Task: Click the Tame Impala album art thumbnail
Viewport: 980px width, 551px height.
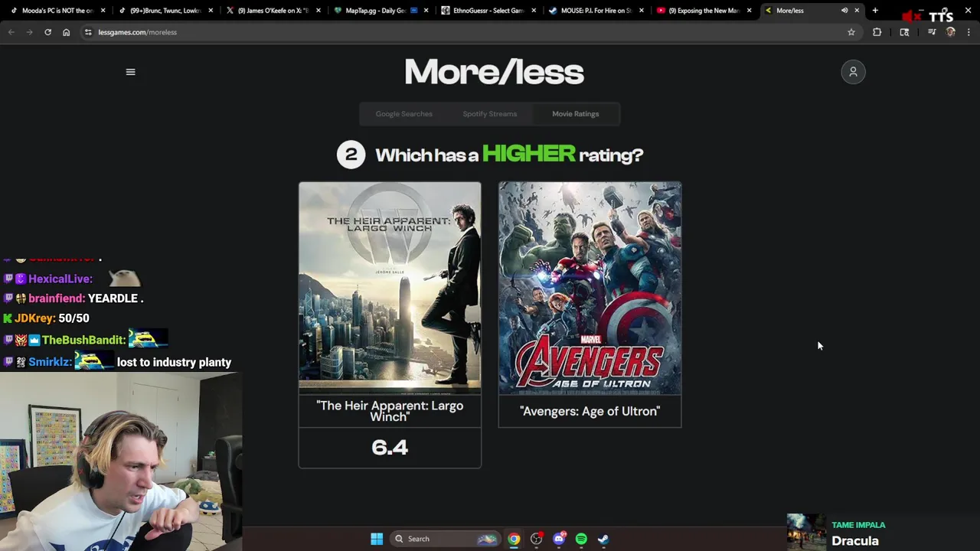Action: (x=806, y=532)
